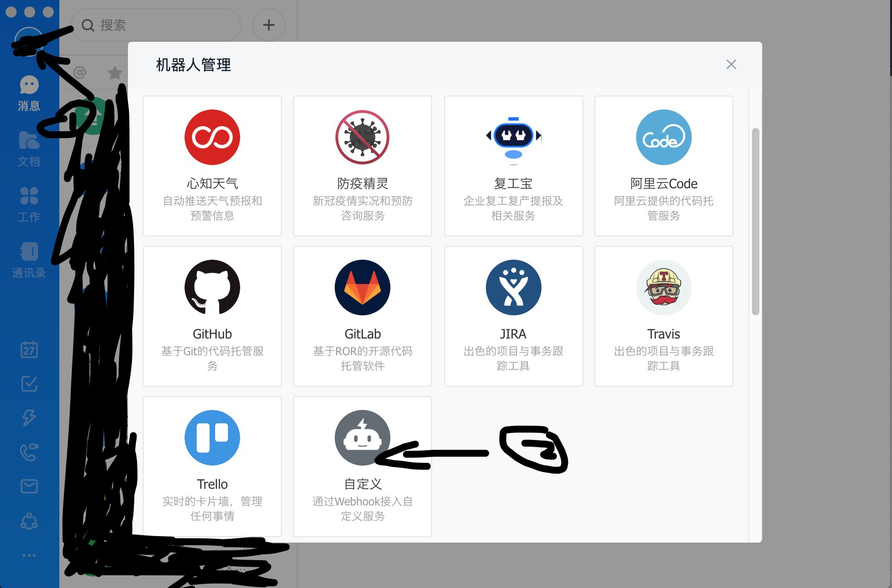Click the 搜索 search field

pyautogui.click(x=158, y=25)
